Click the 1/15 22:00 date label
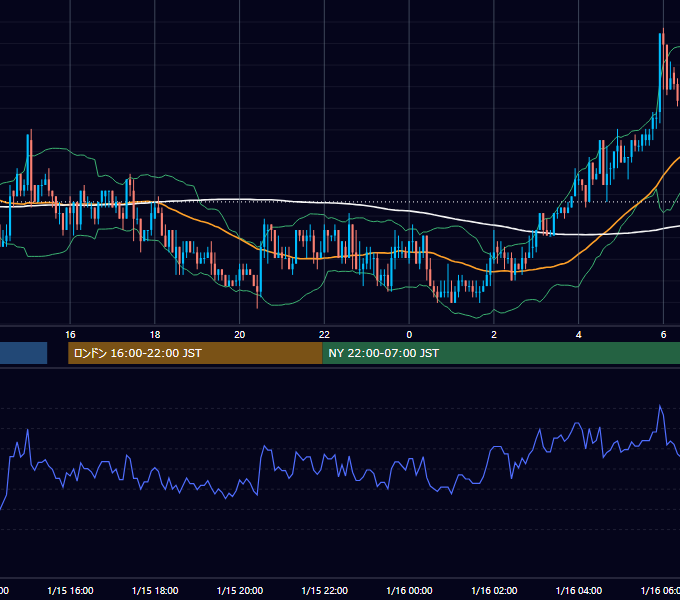 pyautogui.click(x=324, y=590)
